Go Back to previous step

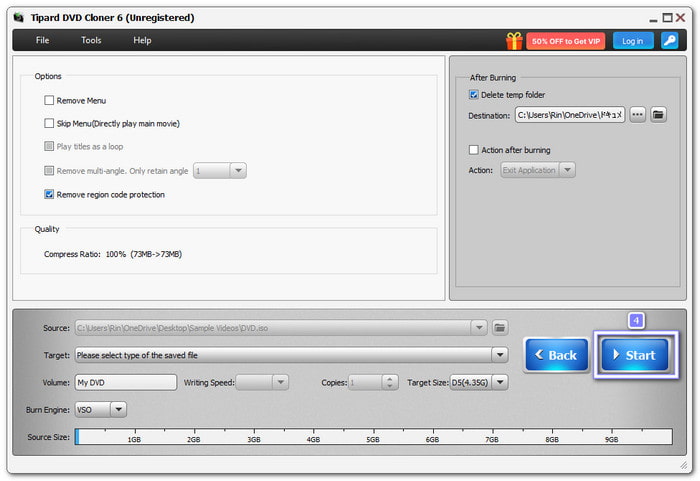pyautogui.click(x=555, y=355)
